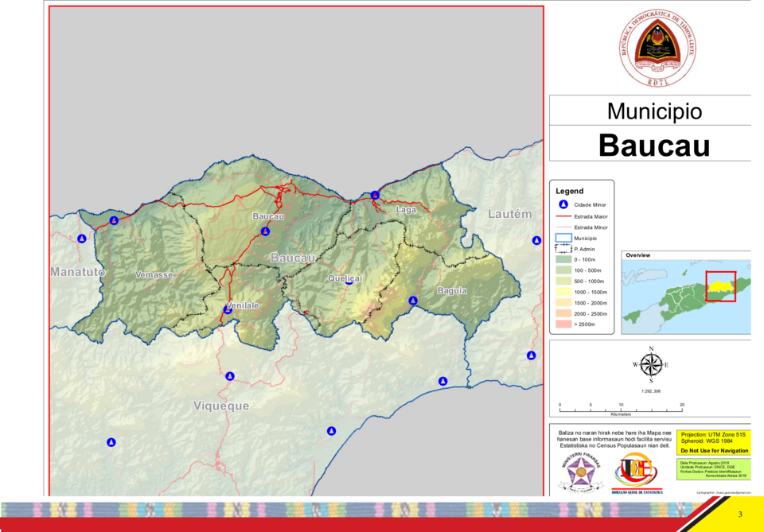The image size is (764, 532).
Task: Click the large bold 'Baucau' title
Action: coord(654,145)
